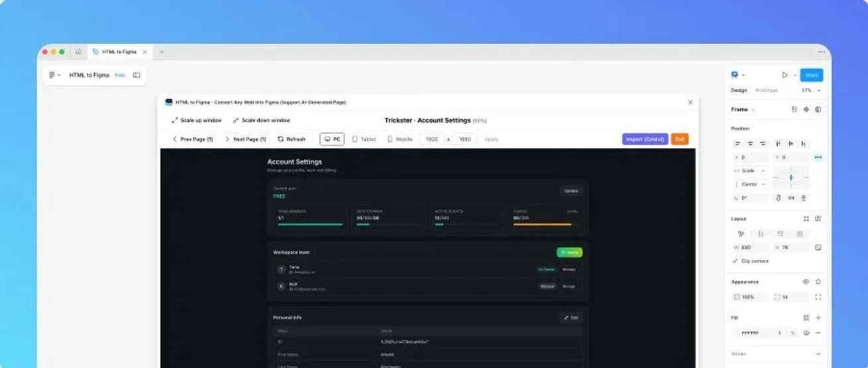Select the freeform layout icon

pyautogui.click(x=741, y=234)
